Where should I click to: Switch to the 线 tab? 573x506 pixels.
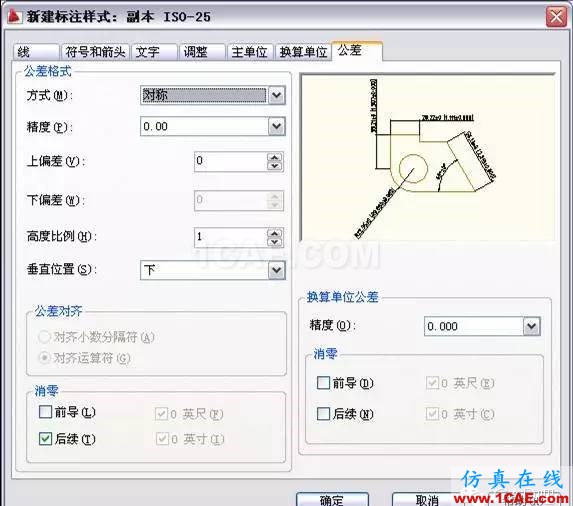36,52
